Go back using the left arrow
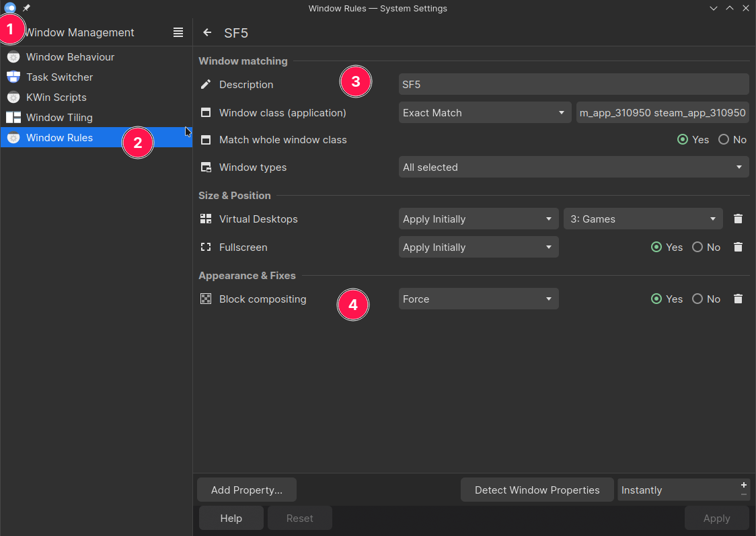Screen dimensions: 756x536 207,32
